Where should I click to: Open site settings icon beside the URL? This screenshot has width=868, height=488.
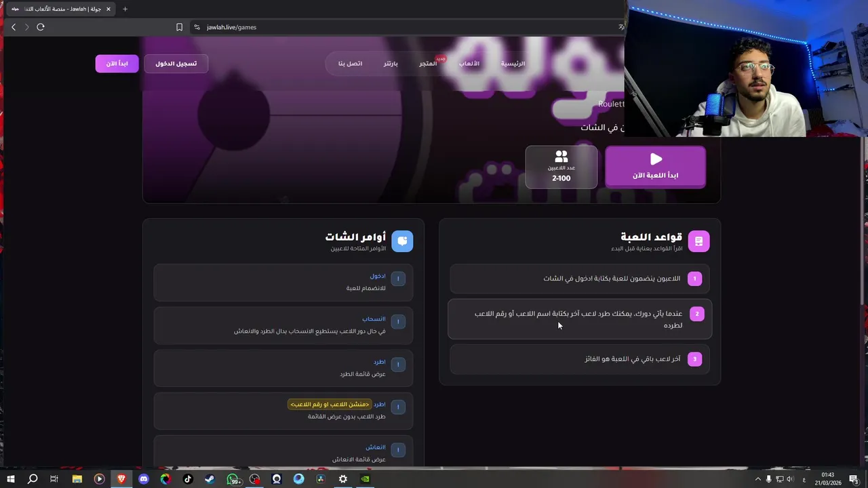coord(197,27)
